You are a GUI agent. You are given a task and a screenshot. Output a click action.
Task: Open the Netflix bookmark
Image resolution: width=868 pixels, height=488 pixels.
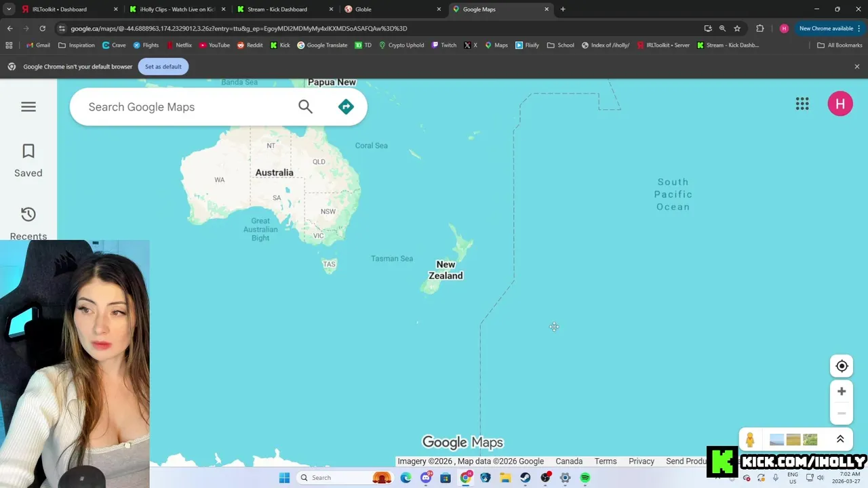point(178,45)
